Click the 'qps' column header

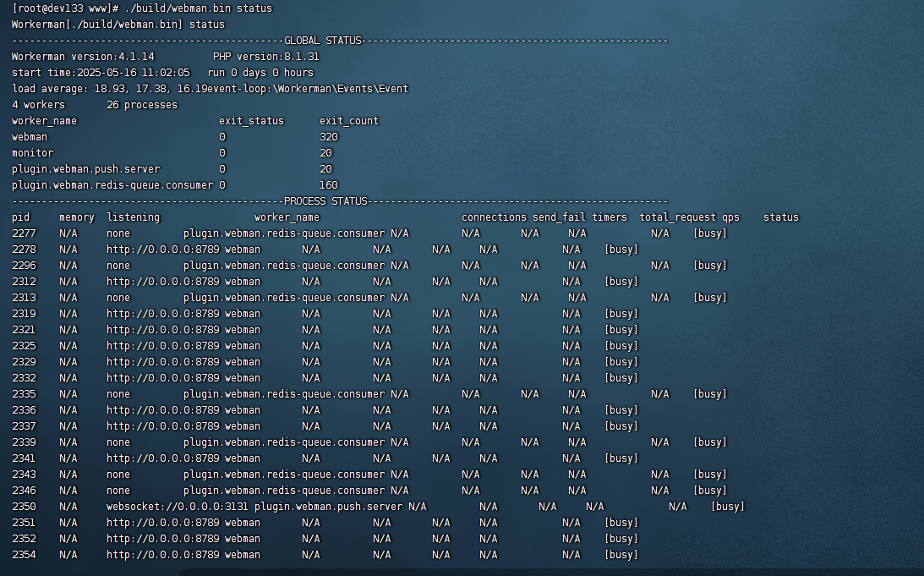[730, 217]
